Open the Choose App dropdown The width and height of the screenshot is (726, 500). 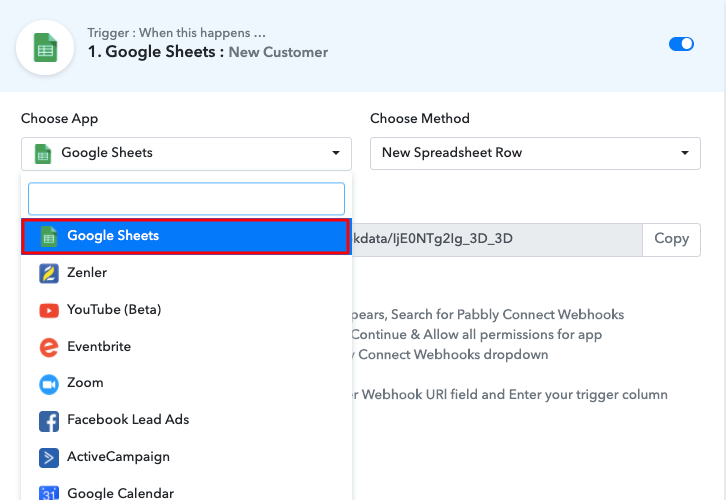(x=186, y=153)
